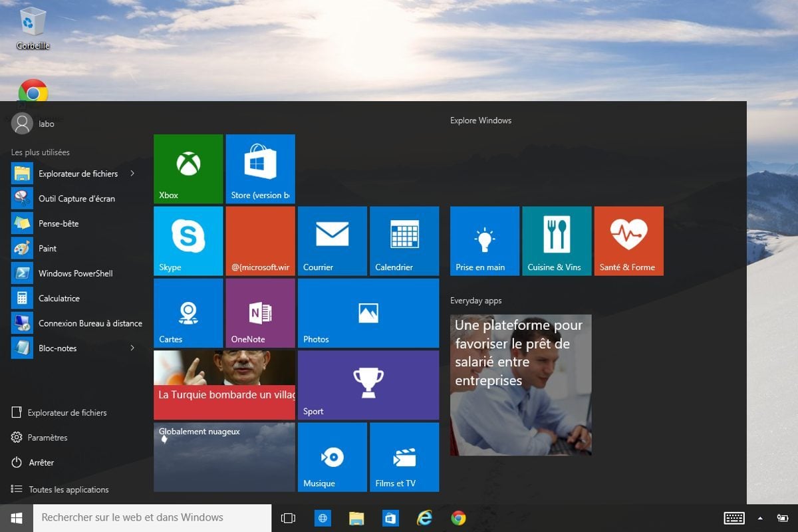The width and height of the screenshot is (798, 532).
Task: Open the Prise en main tile
Action: click(485, 241)
